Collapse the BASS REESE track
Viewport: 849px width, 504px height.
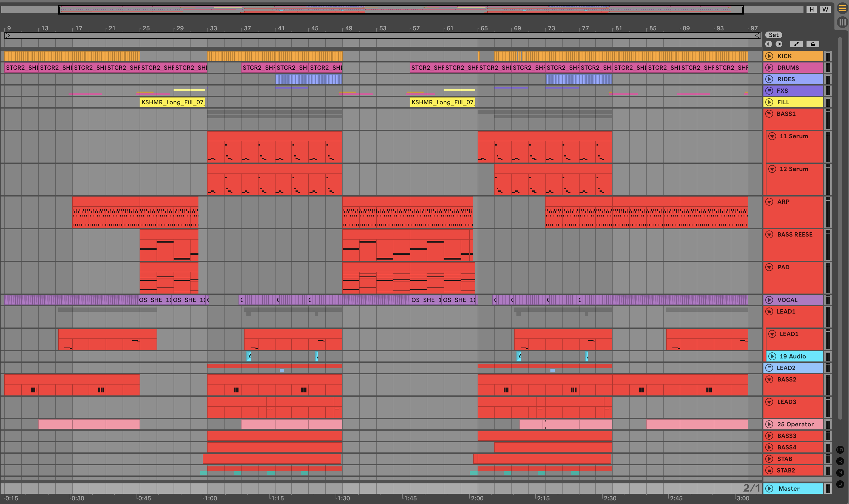[x=769, y=234]
